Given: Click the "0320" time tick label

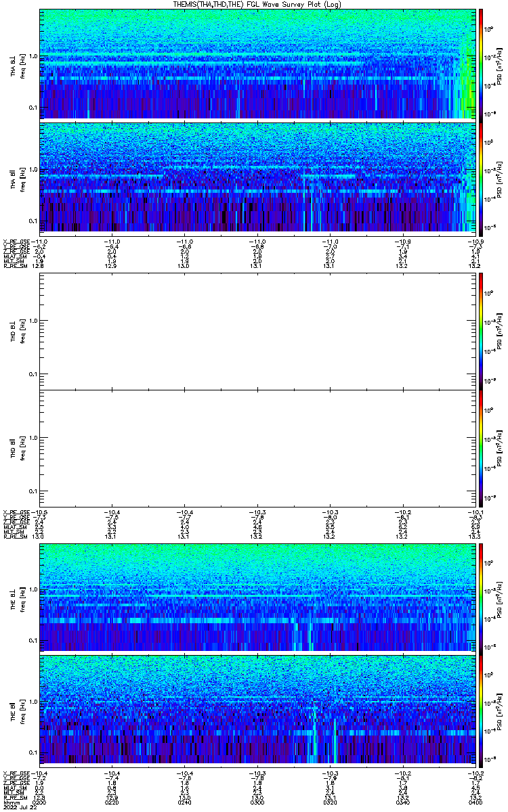Looking at the screenshot, I should pyautogui.click(x=330, y=803).
